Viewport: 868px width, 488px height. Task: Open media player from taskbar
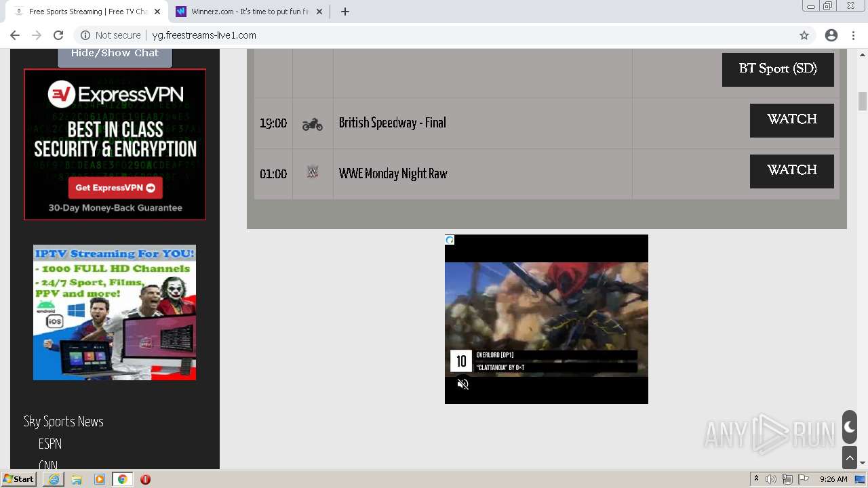coord(100,479)
